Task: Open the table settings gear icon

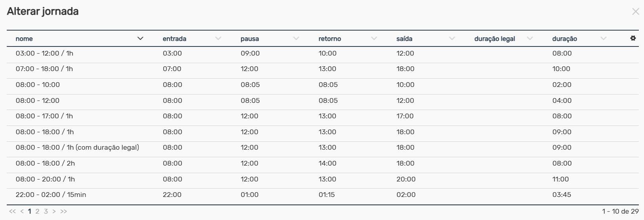Action: (633, 38)
